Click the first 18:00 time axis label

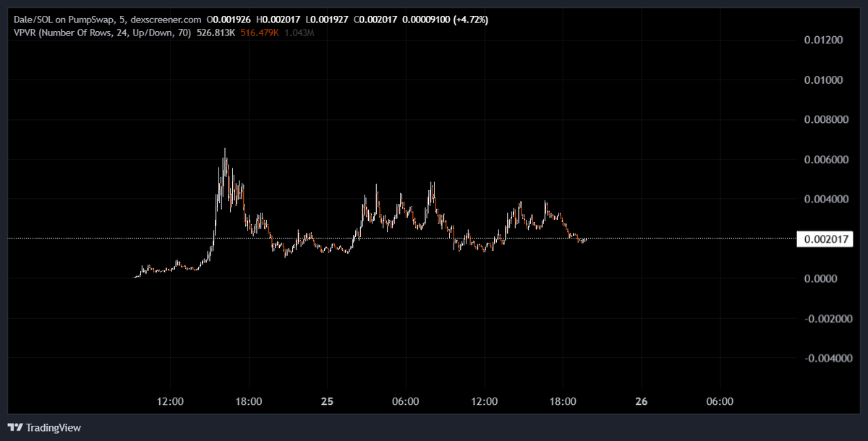(248, 401)
